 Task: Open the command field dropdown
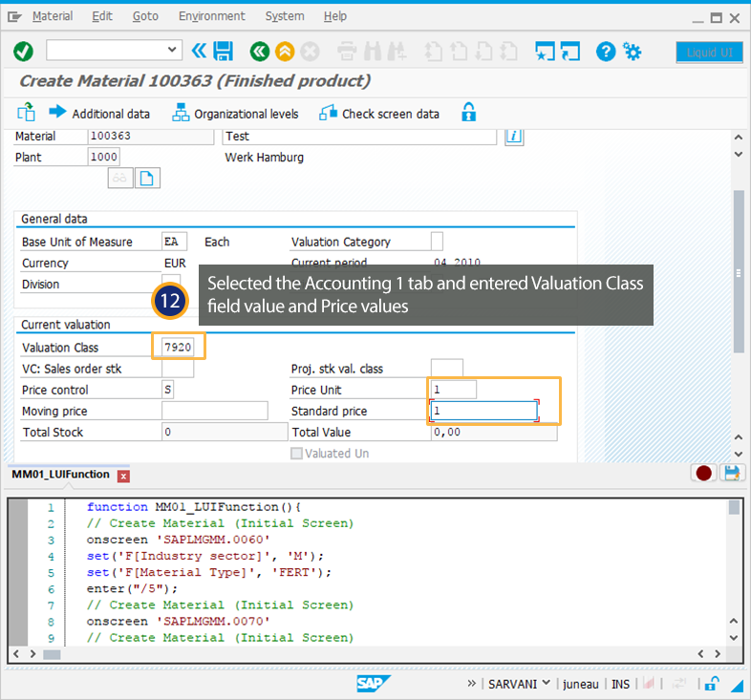(x=172, y=50)
